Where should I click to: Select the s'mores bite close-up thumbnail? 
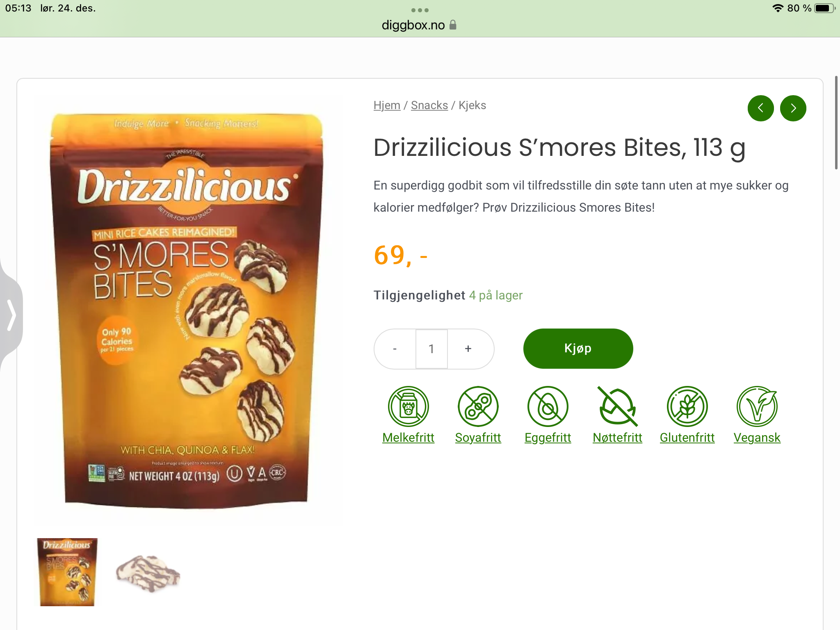(148, 573)
